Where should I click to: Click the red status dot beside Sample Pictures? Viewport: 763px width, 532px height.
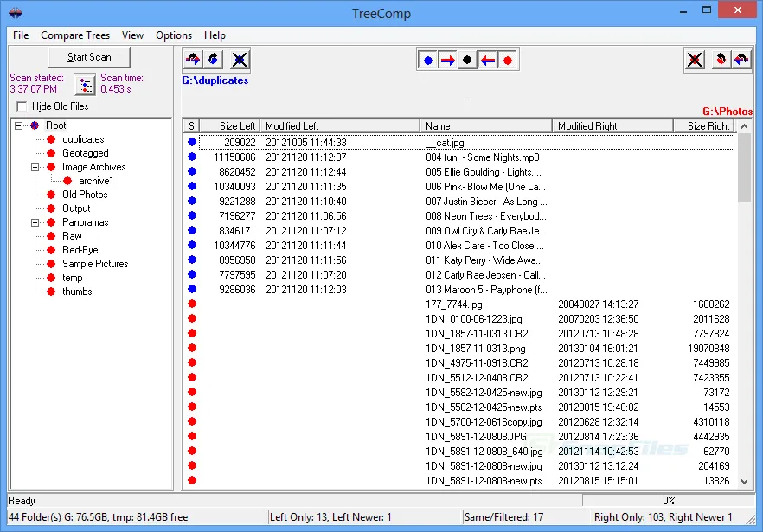pos(51,264)
